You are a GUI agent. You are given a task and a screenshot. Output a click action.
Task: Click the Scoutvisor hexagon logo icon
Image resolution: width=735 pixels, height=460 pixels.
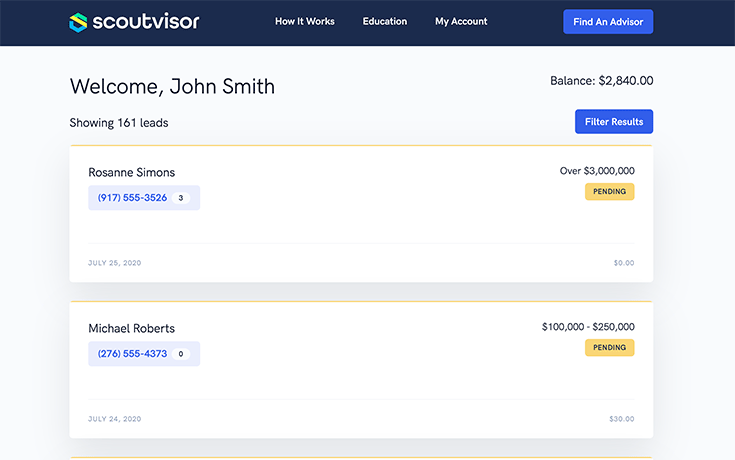[x=79, y=21]
